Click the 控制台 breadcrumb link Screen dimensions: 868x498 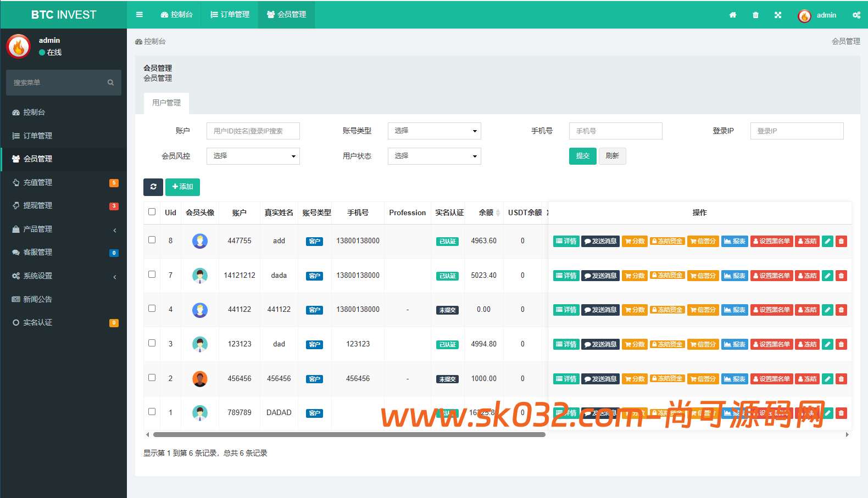151,41
